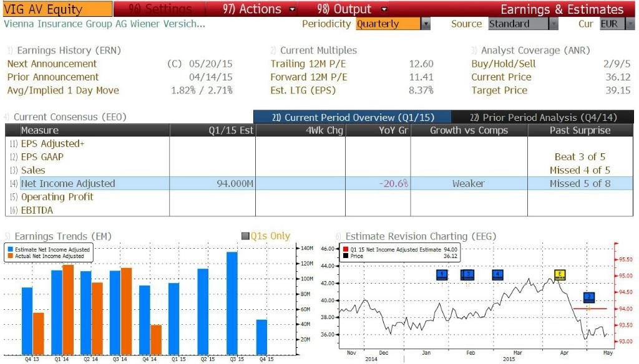The image size is (639, 364).
Task: Click the black Price legend square
Action: point(346,256)
